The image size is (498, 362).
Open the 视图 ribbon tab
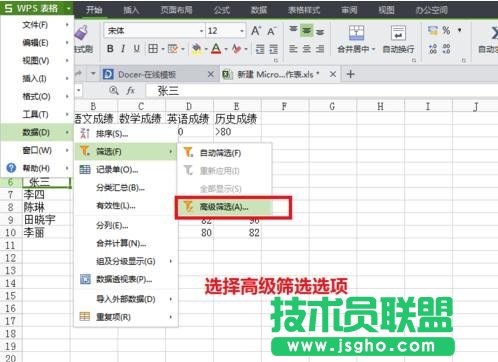click(386, 10)
